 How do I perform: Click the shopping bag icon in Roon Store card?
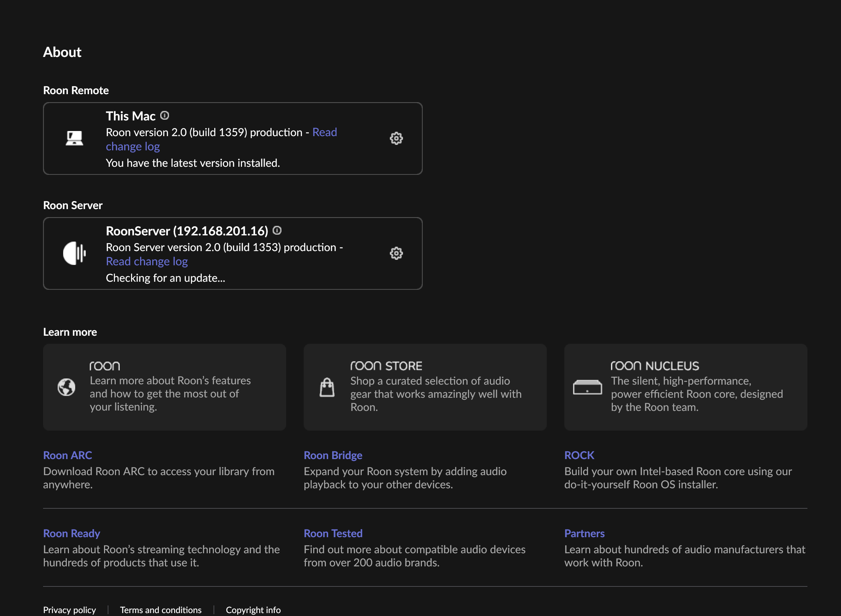[327, 387]
